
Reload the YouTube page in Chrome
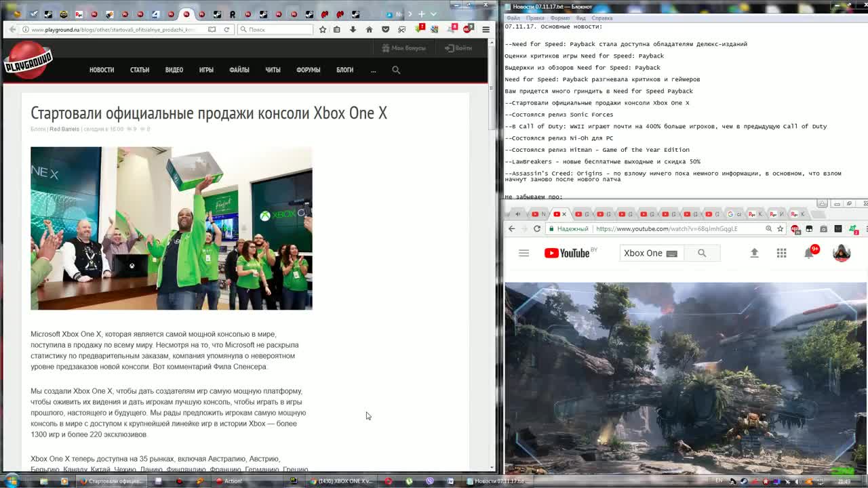pos(537,228)
